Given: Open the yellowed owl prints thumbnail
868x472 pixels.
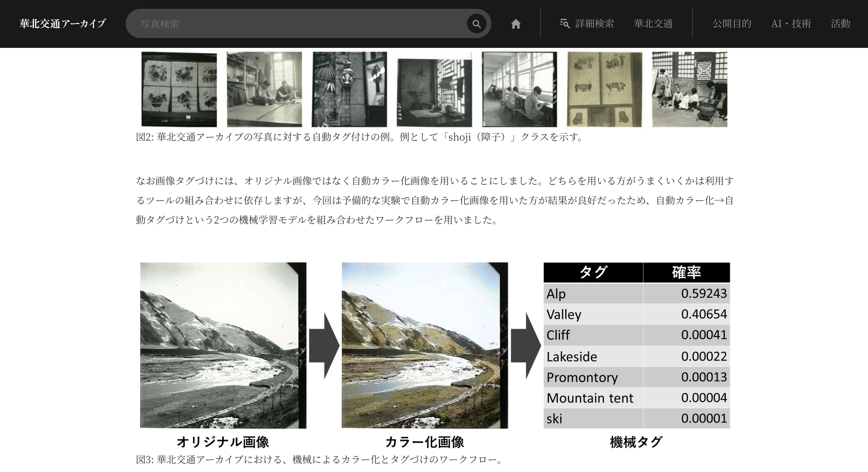Looking at the screenshot, I should [x=604, y=89].
